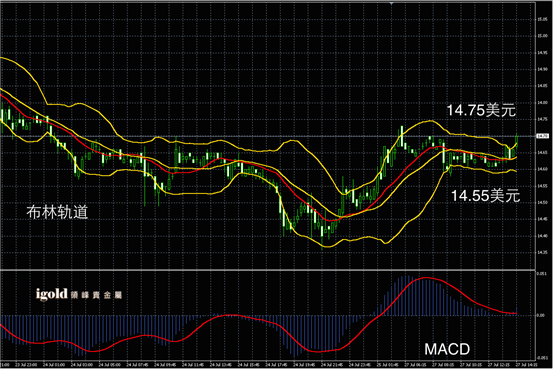Click the latest candlestick at the chart's right edge
The height and width of the screenshot is (369, 553).
point(517,140)
